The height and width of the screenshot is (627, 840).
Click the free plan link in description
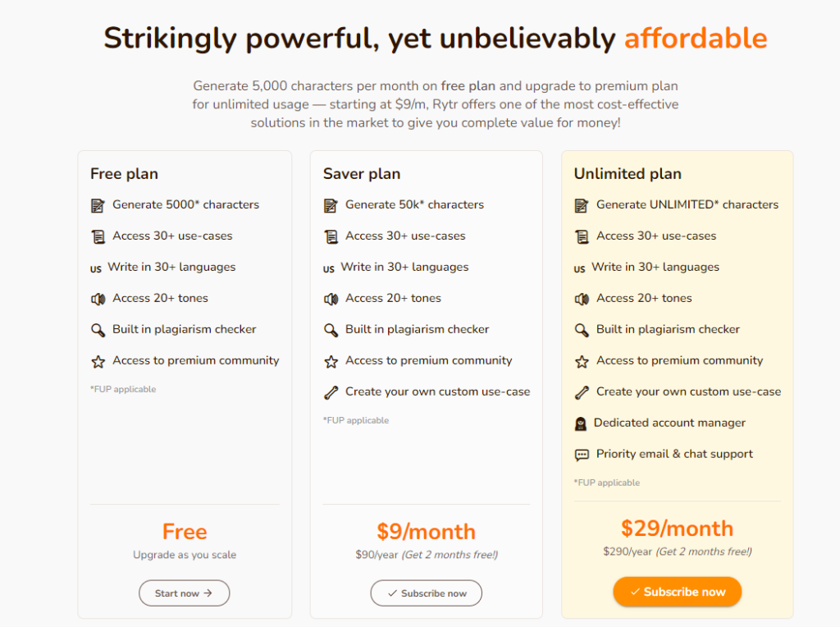468,85
